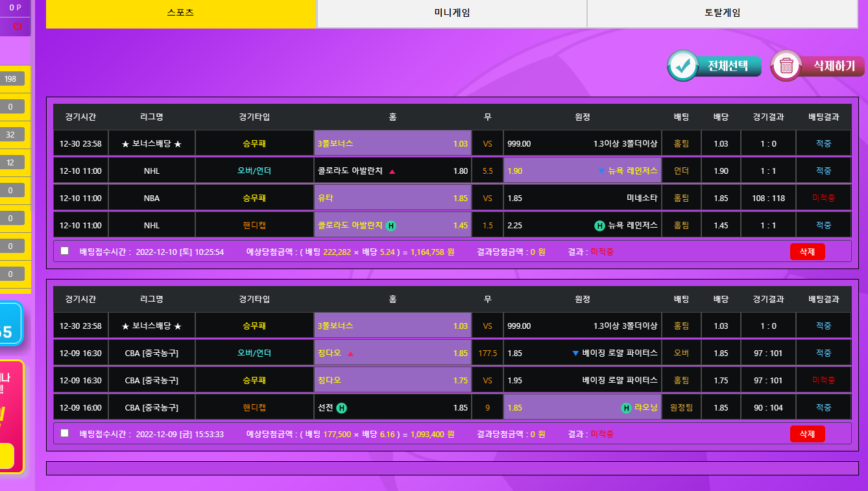Check the 2022-12-09 bet slip checkbox
This screenshot has height=491, width=868.
(64, 433)
